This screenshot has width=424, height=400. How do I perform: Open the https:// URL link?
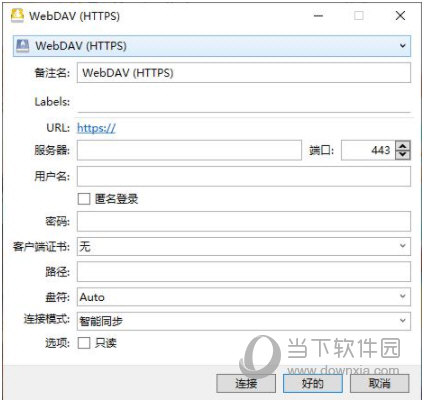point(96,128)
